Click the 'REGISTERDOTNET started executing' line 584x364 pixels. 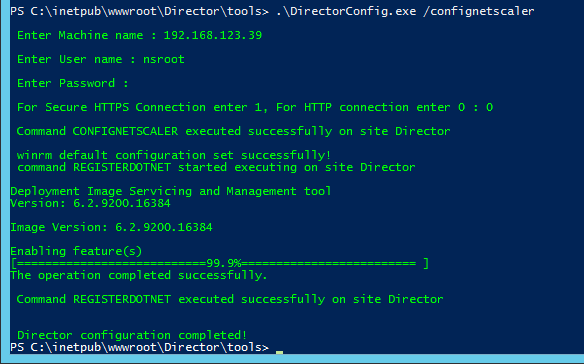point(216,167)
